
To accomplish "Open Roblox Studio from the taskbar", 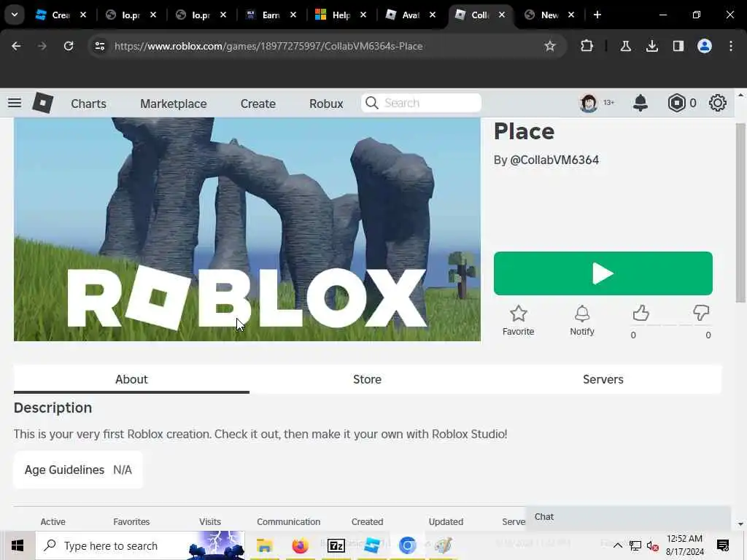I will [x=371, y=545].
